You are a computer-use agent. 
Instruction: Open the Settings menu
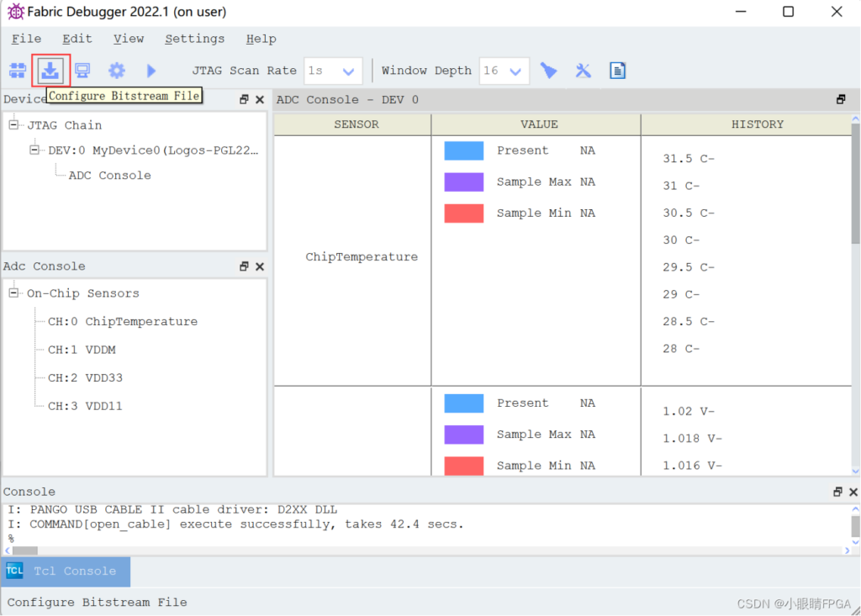194,39
